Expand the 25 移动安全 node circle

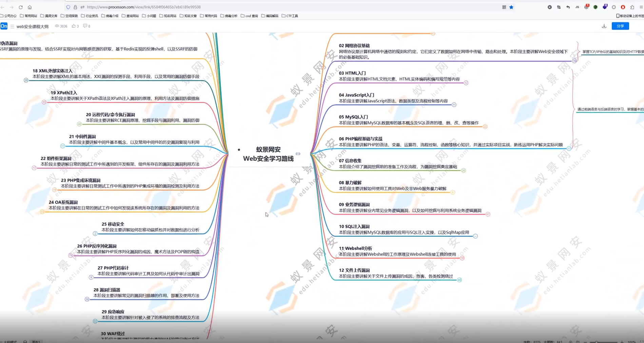point(95,234)
